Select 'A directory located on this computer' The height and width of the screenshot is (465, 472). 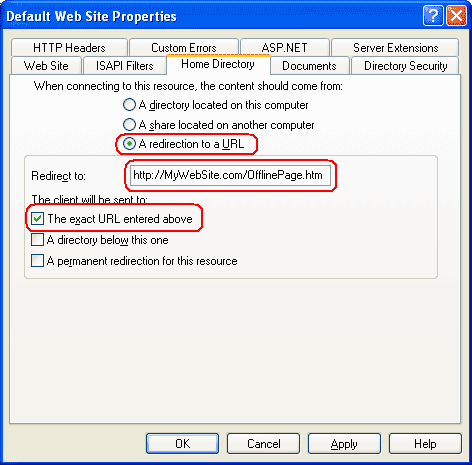click(x=129, y=105)
